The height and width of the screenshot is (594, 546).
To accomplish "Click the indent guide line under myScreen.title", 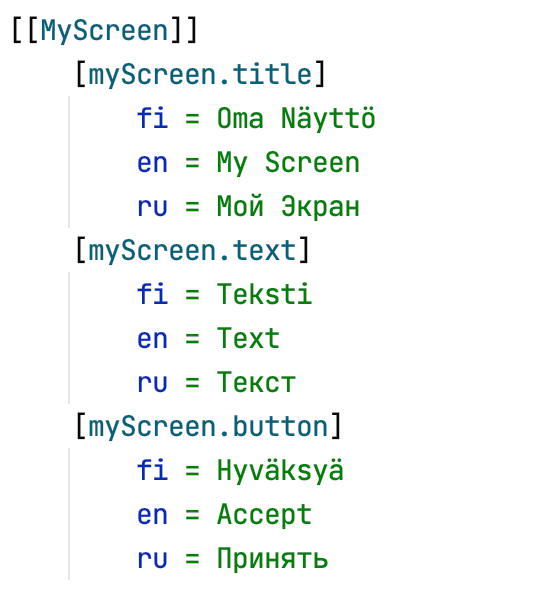I will coord(69,162).
